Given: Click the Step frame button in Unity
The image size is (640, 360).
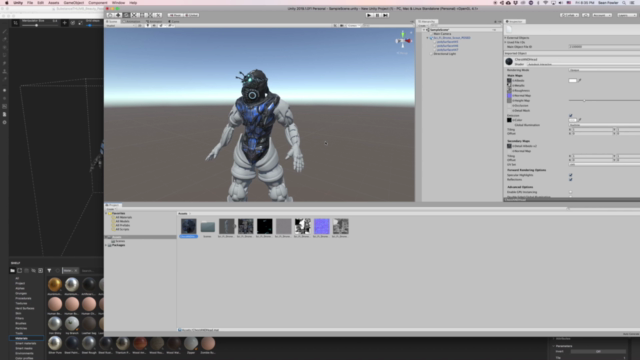Looking at the screenshot, I should (385, 15).
